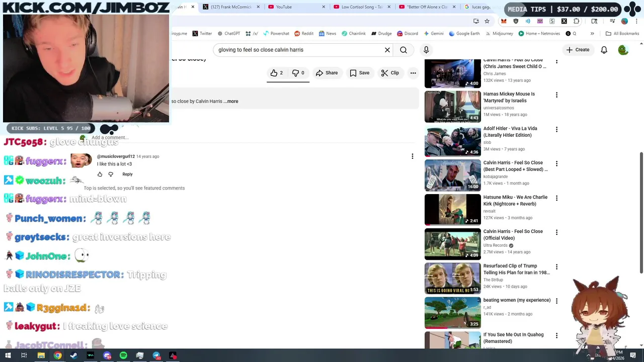
Task: Open Steam from the taskbar
Action: [x=74, y=355]
